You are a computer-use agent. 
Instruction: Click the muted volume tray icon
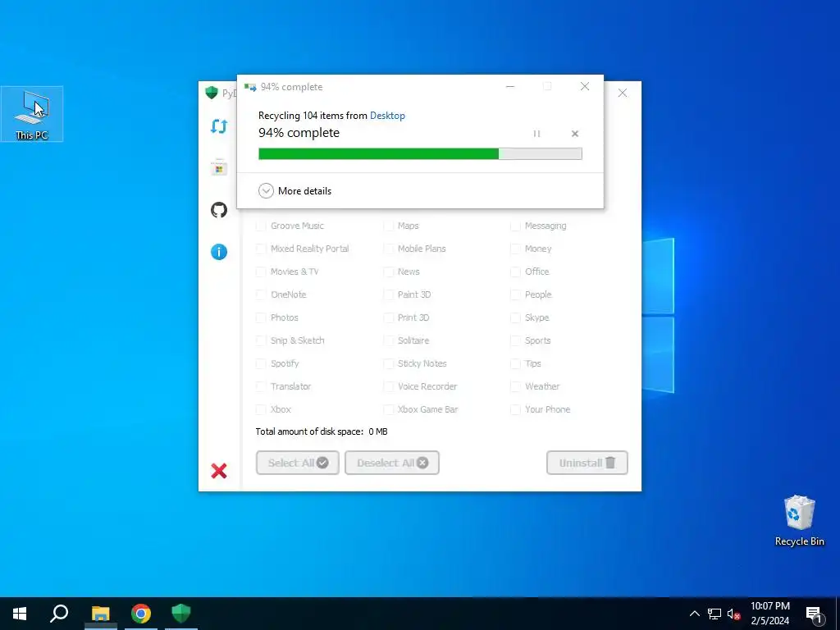(733, 614)
